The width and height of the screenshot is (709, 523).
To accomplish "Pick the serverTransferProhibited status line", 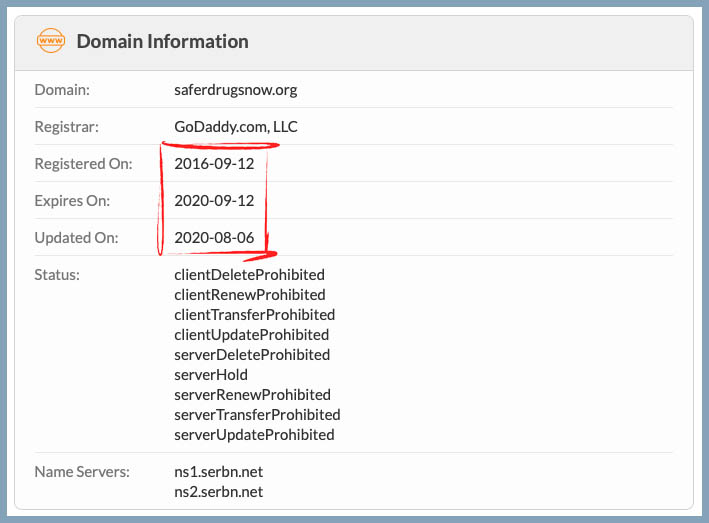I will point(257,415).
